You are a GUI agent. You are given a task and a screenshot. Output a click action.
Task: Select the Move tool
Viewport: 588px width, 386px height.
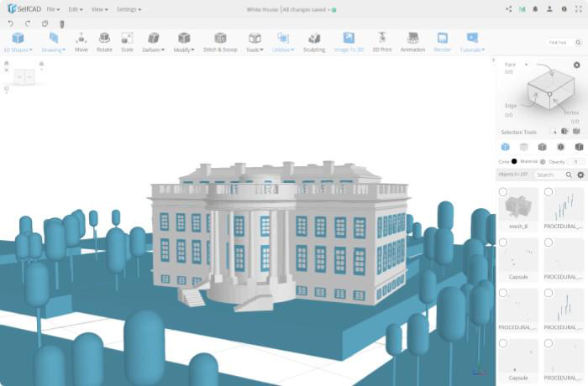point(81,41)
